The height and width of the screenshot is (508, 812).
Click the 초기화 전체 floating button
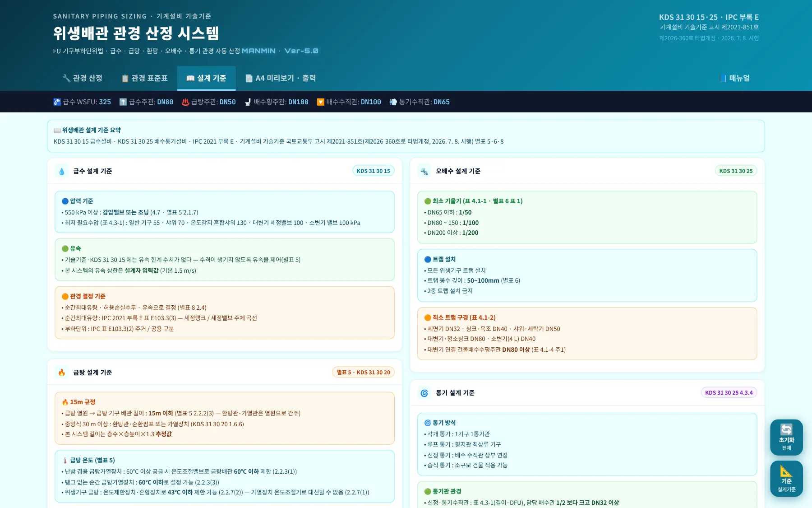click(786, 437)
